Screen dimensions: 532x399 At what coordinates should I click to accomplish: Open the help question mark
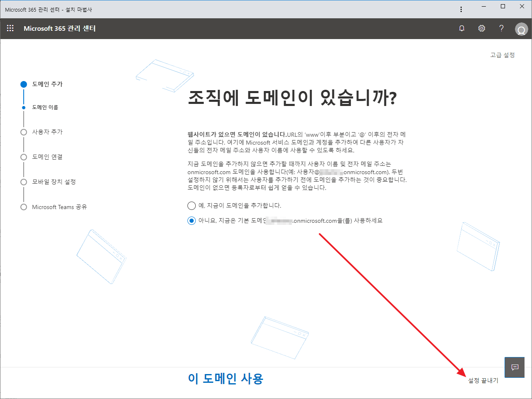(x=502, y=28)
